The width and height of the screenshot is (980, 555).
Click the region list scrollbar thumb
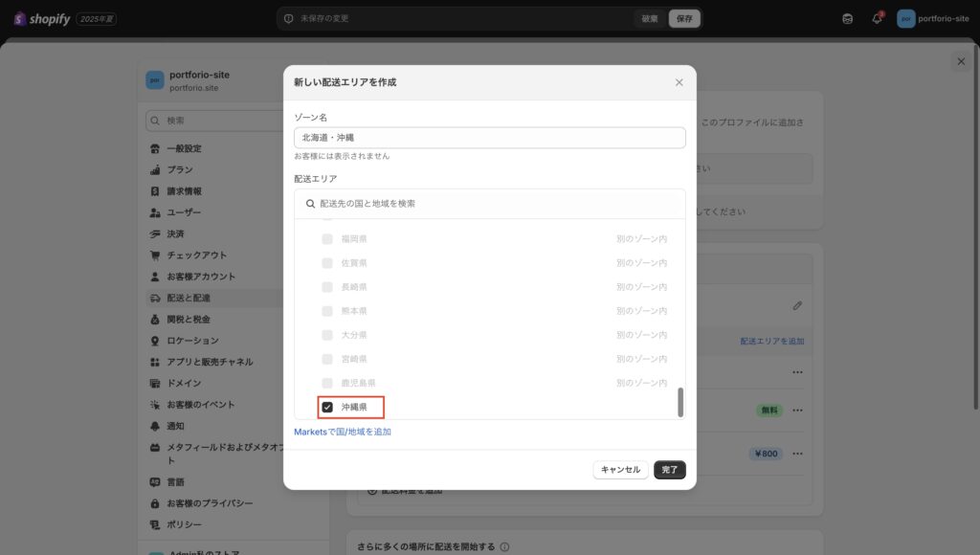(680, 402)
